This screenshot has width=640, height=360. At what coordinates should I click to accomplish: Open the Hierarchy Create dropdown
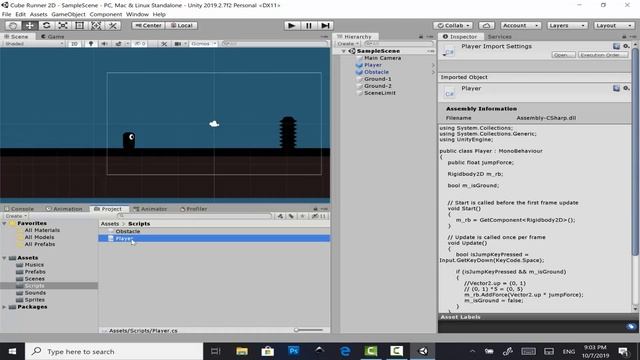(348, 44)
